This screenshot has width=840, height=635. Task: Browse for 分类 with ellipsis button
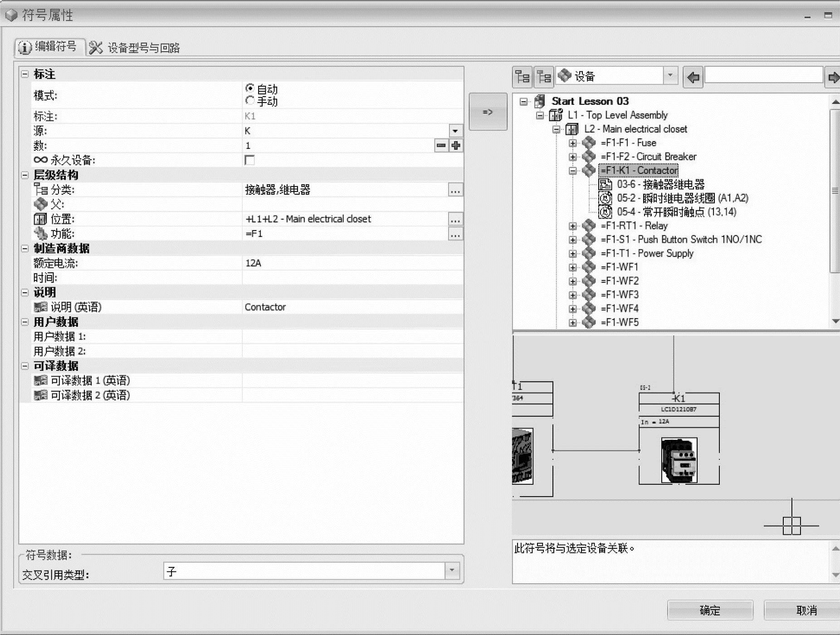(455, 190)
